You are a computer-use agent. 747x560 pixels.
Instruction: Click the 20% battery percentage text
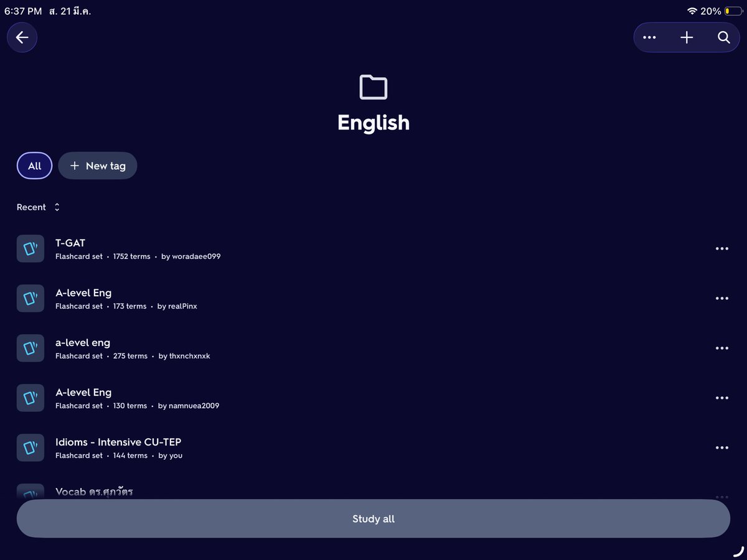711,11
